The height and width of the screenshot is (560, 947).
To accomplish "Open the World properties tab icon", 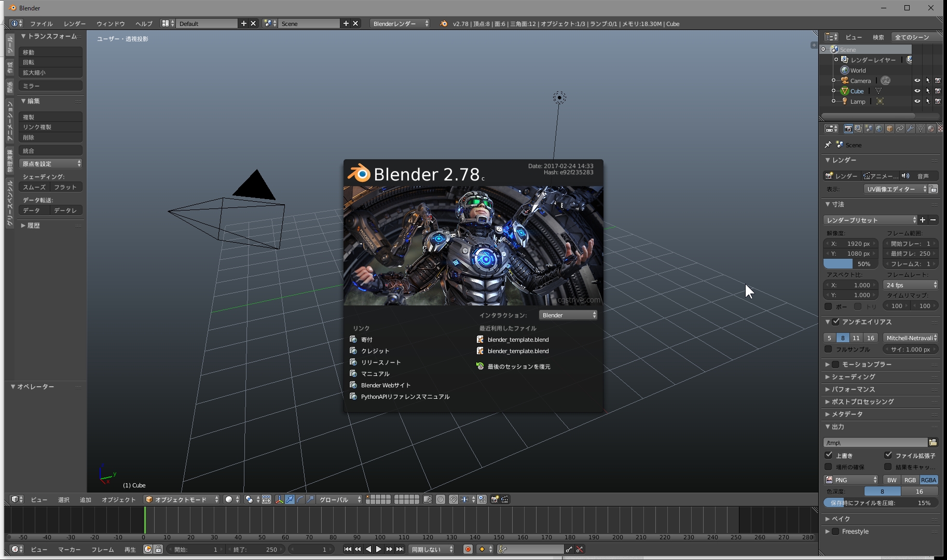I will tap(879, 129).
